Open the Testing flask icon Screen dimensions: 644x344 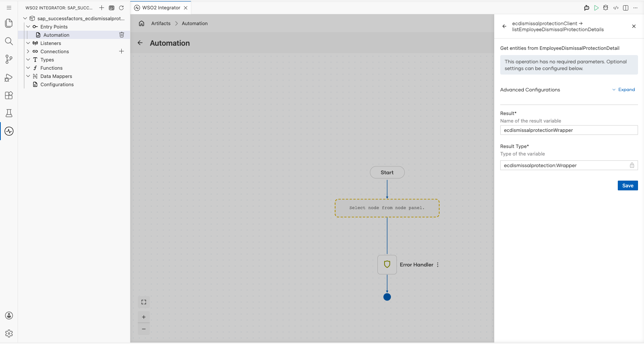click(9, 113)
